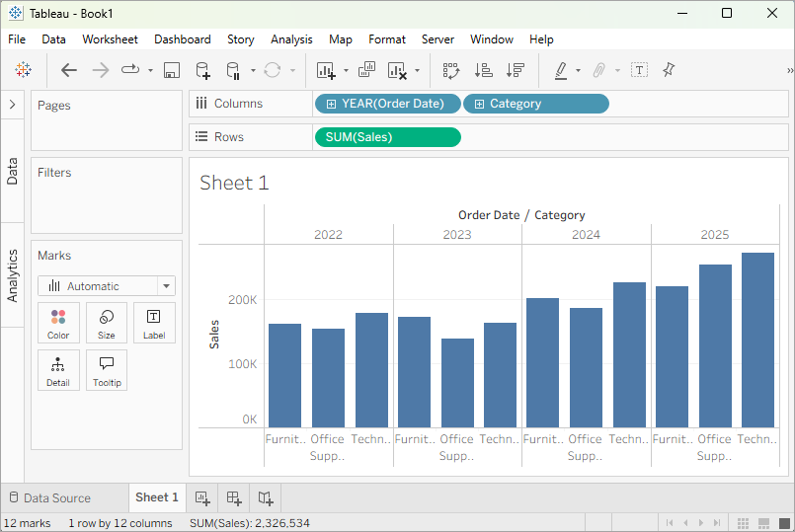Click the Swap Rows and Columns icon

coord(451,70)
